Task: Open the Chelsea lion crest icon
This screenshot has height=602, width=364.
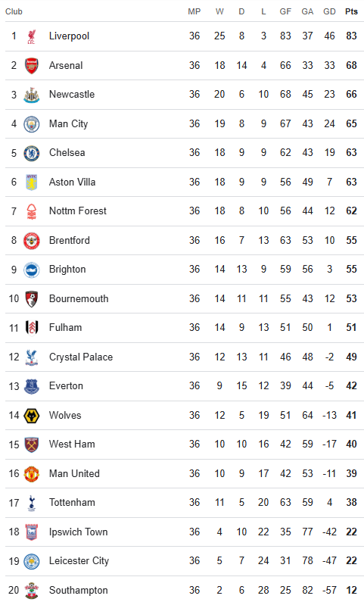Action: [32, 153]
